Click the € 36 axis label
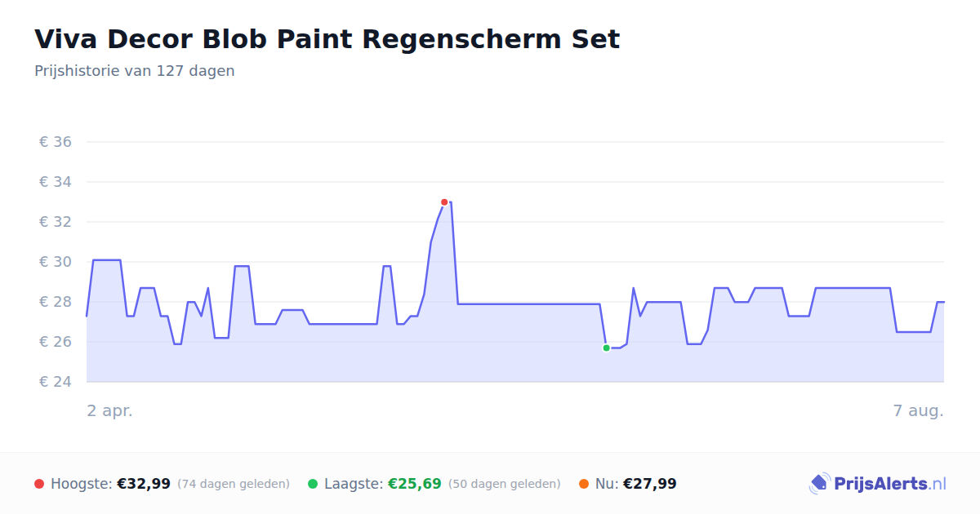The width and height of the screenshot is (980, 514). click(56, 142)
